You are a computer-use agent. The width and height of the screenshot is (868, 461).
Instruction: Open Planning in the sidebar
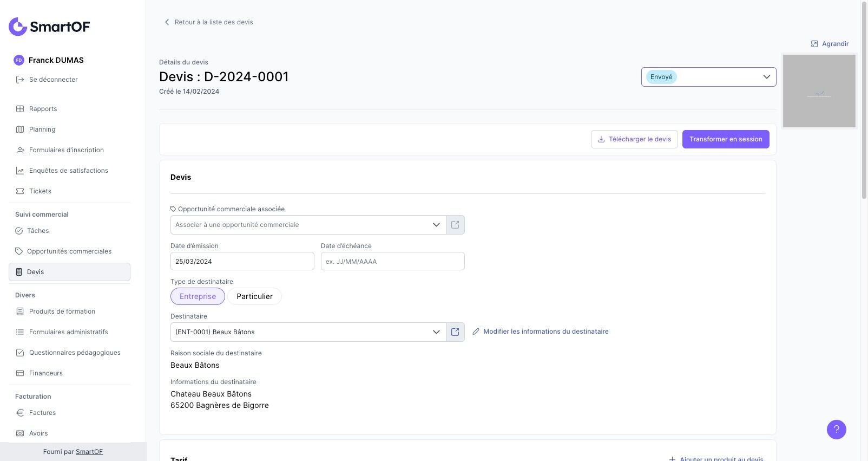pyautogui.click(x=42, y=129)
